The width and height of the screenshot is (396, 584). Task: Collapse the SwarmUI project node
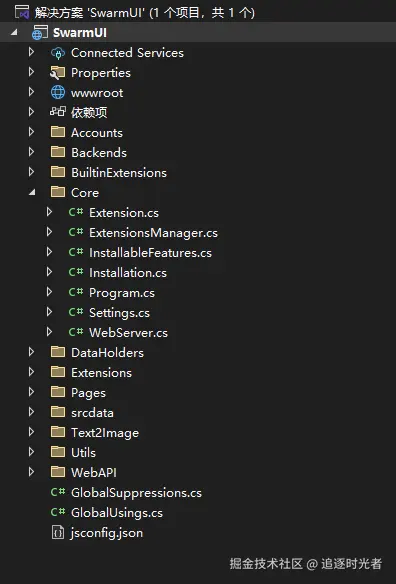pyautogui.click(x=15, y=33)
